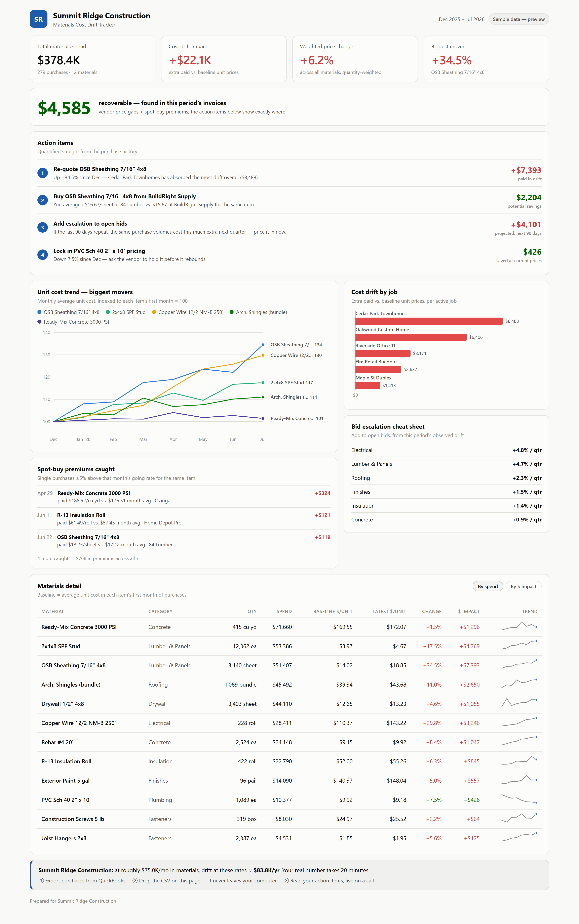Select the Re-quote OSB Sheathing action item title
Viewport: 579px width, 924px height.
pyautogui.click(x=100, y=169)
